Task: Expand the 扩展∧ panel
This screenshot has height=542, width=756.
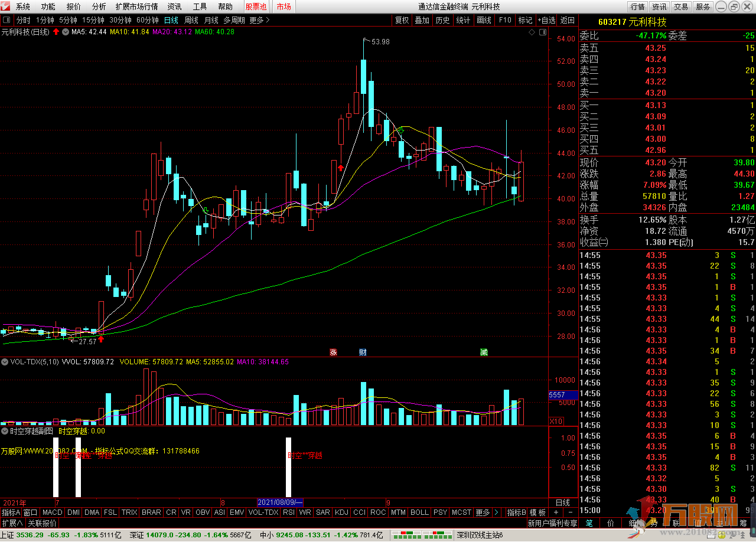Action: pos(12,523)
